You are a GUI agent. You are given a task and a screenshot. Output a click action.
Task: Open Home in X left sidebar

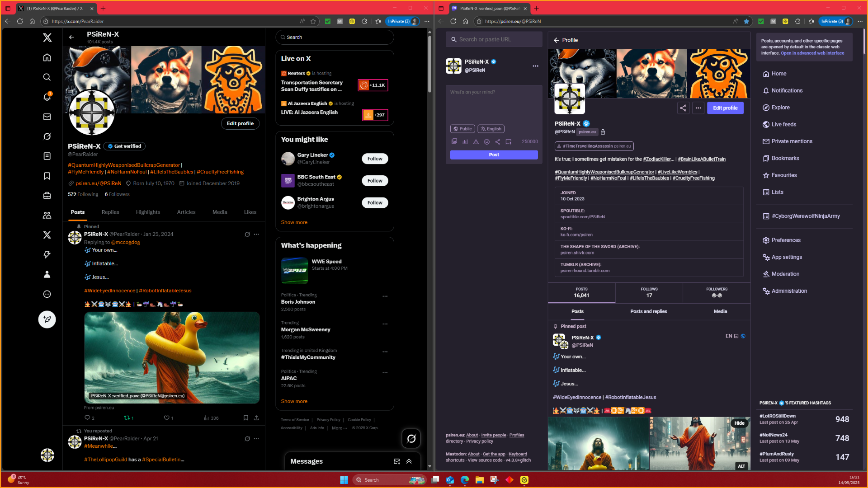[47, 57]
